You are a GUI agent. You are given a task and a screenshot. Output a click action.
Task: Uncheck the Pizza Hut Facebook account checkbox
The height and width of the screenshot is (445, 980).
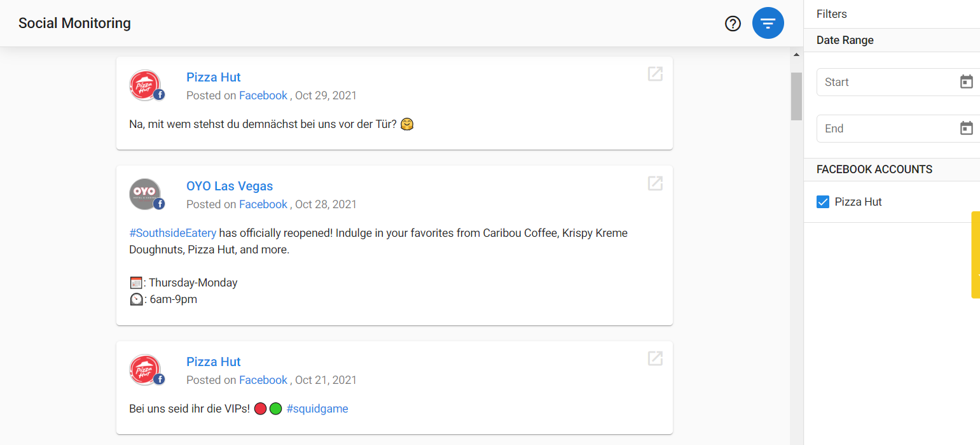(823, 202)
